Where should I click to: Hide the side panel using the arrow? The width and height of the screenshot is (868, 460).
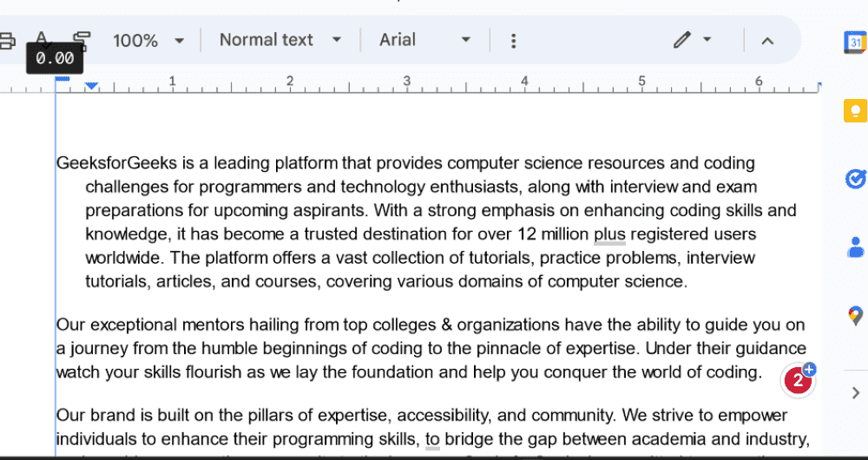click(x=855, y=393)
